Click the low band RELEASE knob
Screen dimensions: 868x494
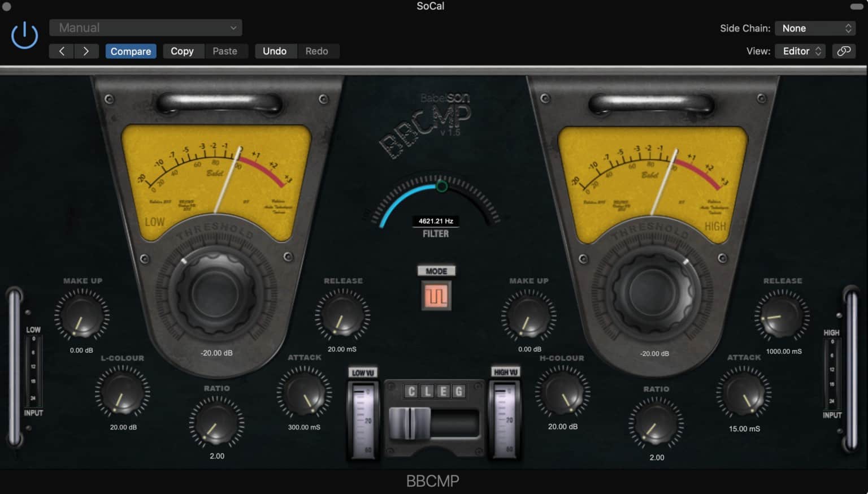[342, 315]
